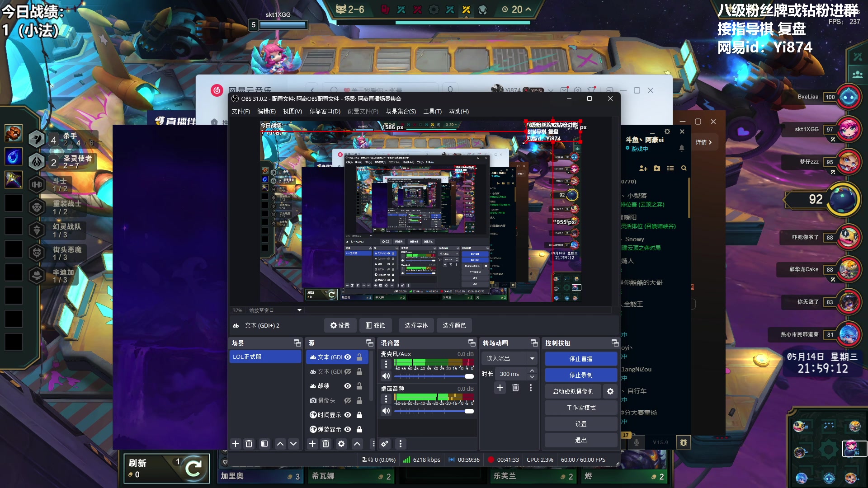Screen dimensions: 868x488
Task: Expand the round timer chevron beside 20
Action: pos(528,9)
